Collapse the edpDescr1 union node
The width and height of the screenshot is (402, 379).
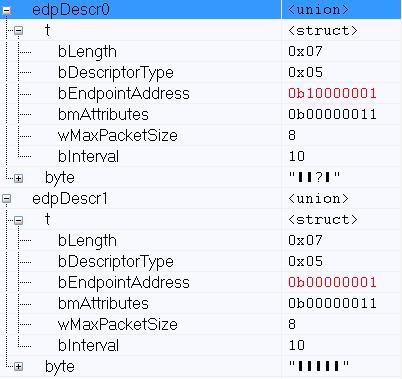click(x=6, y=199)
